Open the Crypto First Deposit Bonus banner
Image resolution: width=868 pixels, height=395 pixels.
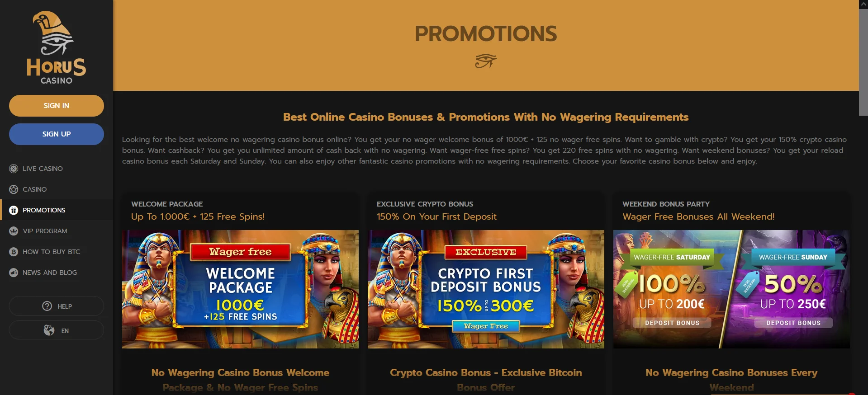[486, 289]
